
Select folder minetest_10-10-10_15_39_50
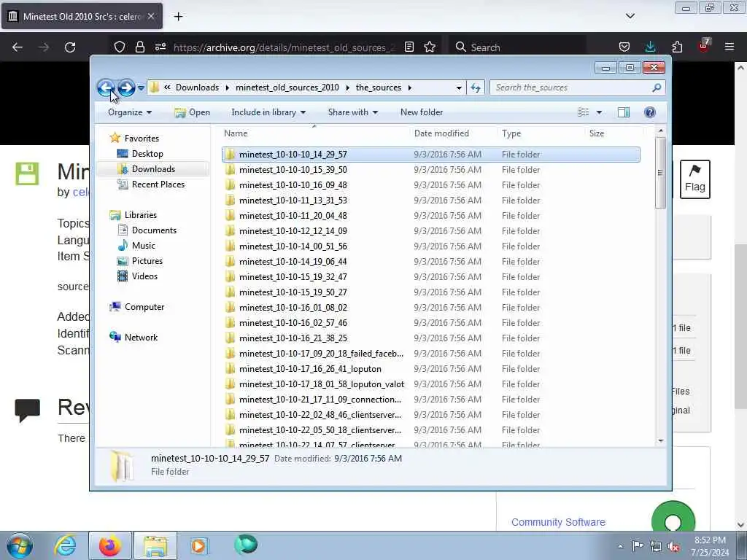(430, 169)
